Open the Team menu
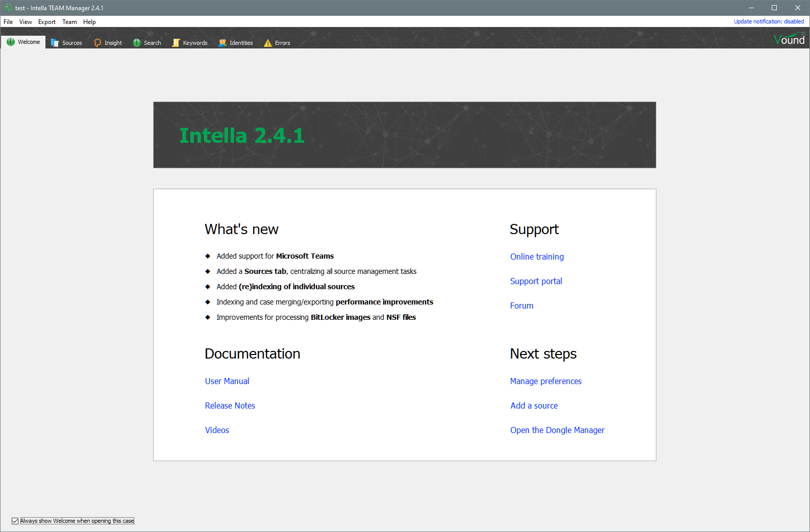Viewport: 810px width, 532px height. [x=69, y=22]
